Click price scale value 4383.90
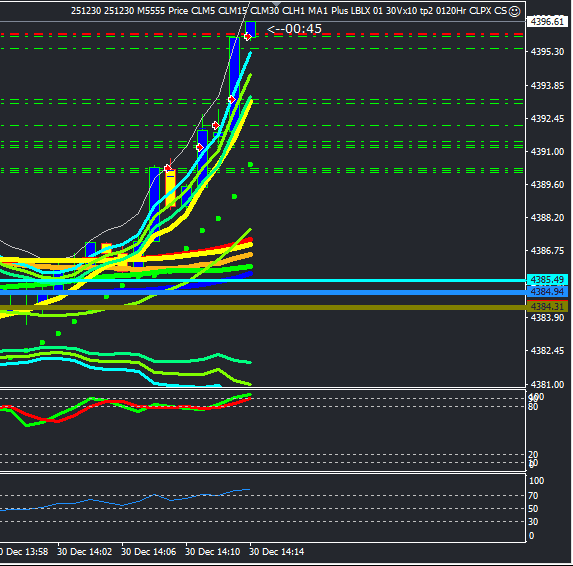 [547, 318]
